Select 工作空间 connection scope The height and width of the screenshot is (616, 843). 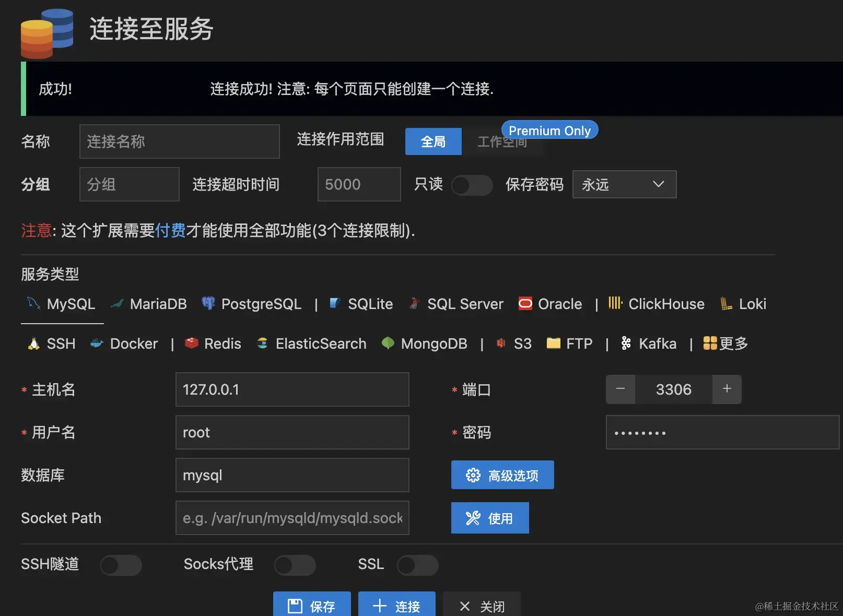(x=502, y=141)
